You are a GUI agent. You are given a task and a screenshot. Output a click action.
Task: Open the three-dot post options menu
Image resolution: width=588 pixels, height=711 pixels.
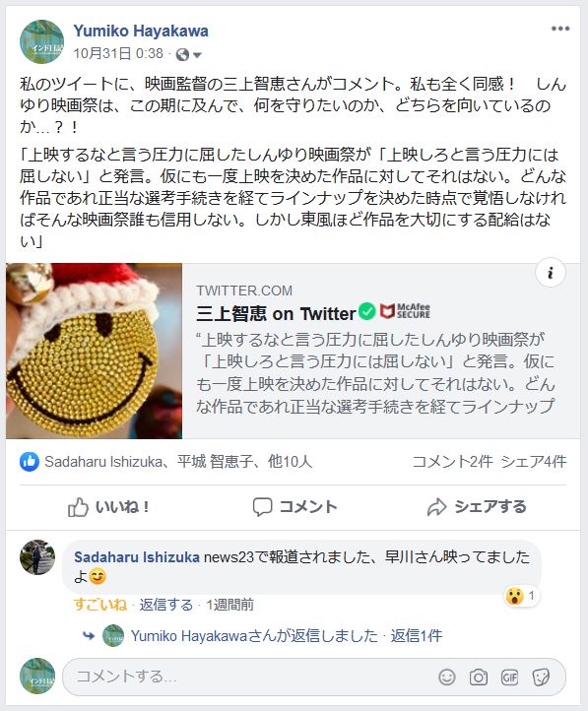(x=560, y=29)
